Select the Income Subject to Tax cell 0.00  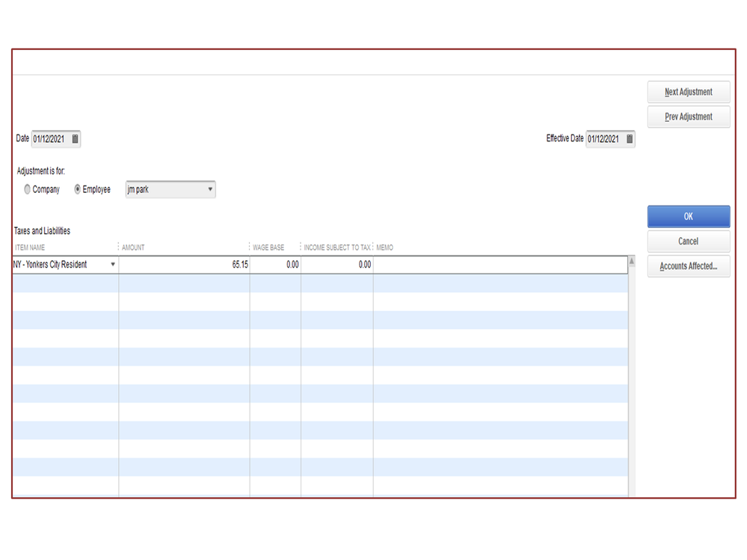[336, 264]
